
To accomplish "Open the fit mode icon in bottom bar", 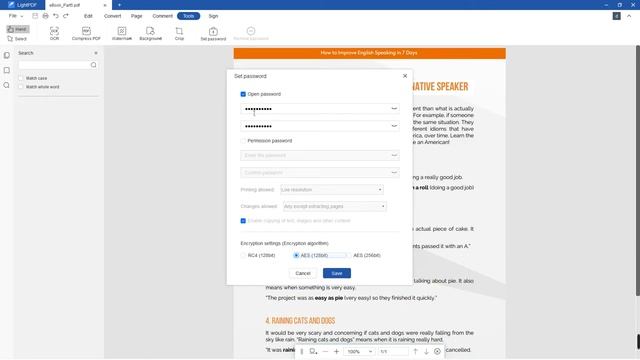I will (x=313, y=351).
